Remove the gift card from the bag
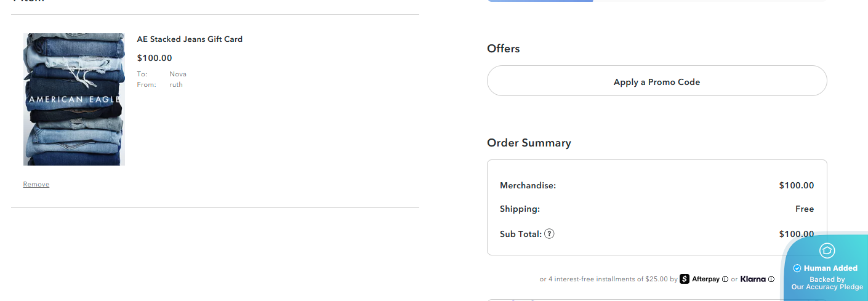 pos(36,184)
